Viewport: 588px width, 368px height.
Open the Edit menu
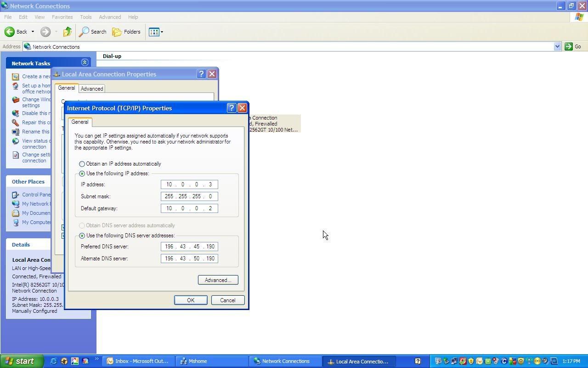(23, 17)
